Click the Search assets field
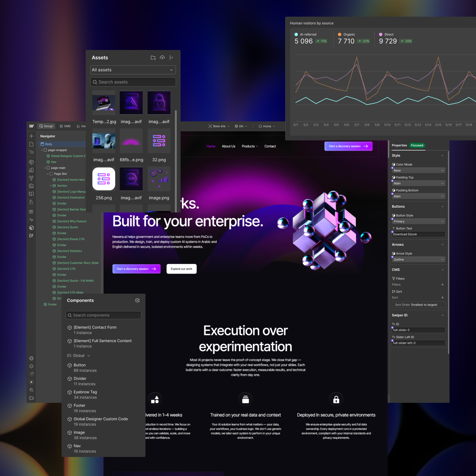The image size is (476, 476). tap(133, 82)
